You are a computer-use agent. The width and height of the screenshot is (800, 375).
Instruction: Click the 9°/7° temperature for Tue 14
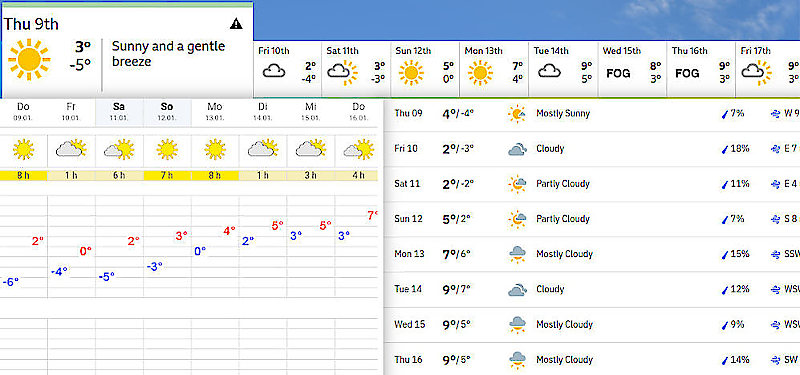pyautogui.click(x=457, y=289)
